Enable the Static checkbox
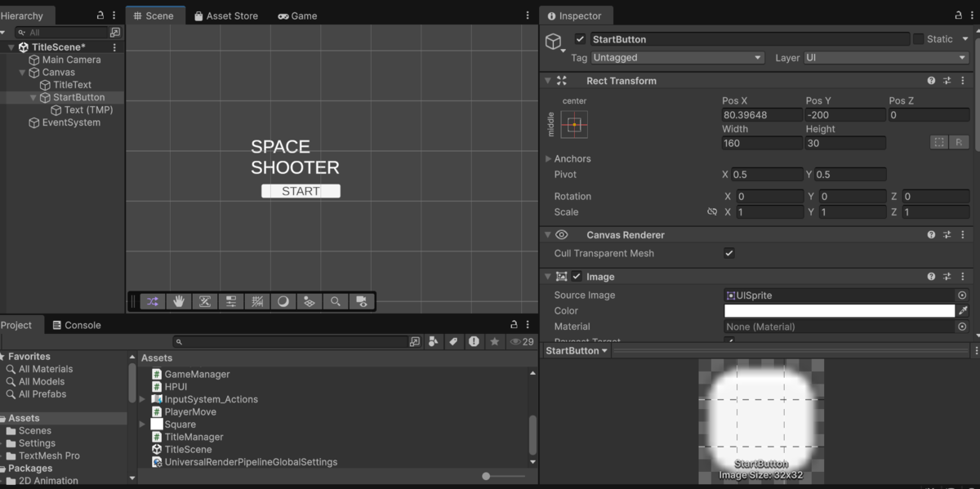Viewport: 980px width, 489px height. pyautogui.click(x=918, y=39)
